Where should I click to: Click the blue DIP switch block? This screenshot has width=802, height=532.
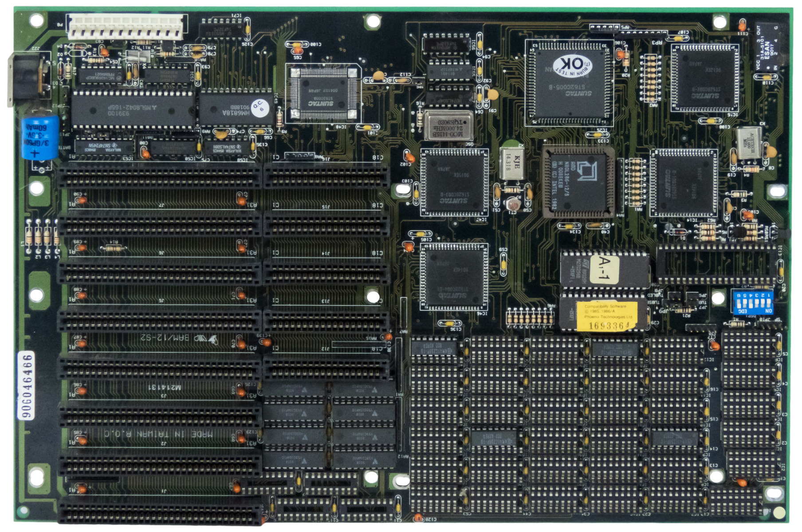(752, 301)
